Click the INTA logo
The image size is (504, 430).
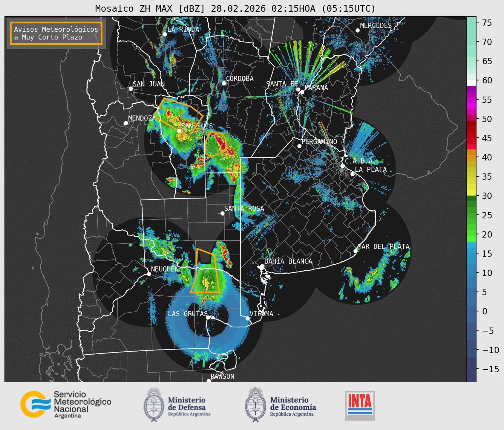[x=360, y=405]
